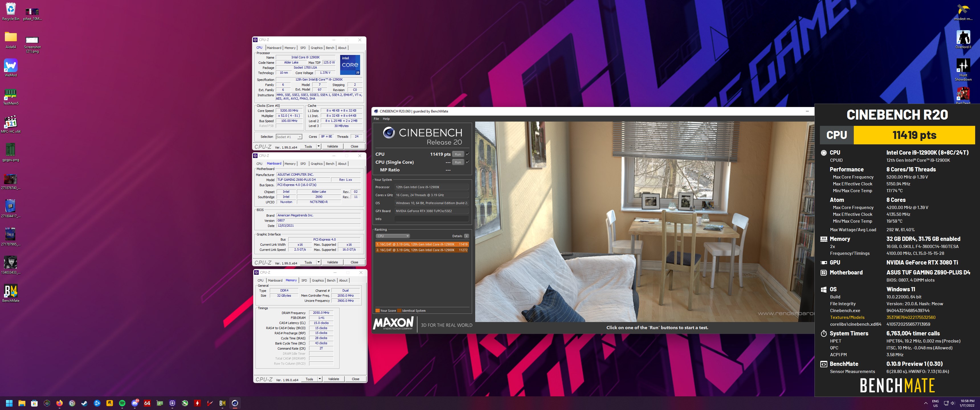This screenshot has height=410, width=980.
Task: Switch to Spotify in taskbar
Action: tap(122, 403)
